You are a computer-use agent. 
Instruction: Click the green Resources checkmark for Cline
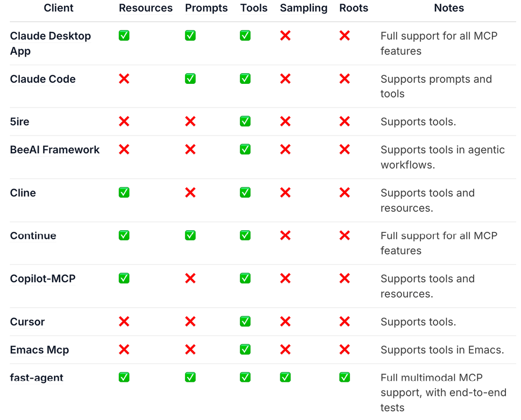pos(124,193)
